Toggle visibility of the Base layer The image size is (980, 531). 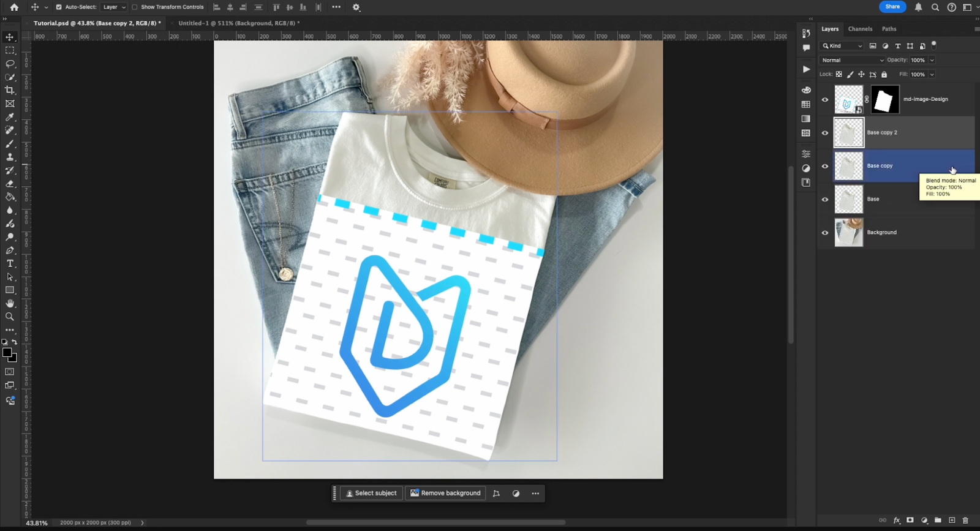[x=825, y=200]
